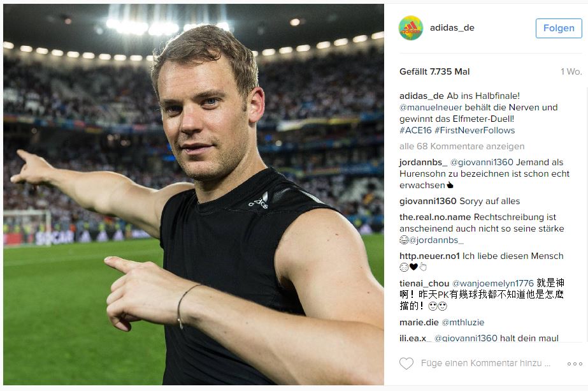Click the Füge einen Kommentar hinzu field
The image size is (588, 391).
click(485, 363)
